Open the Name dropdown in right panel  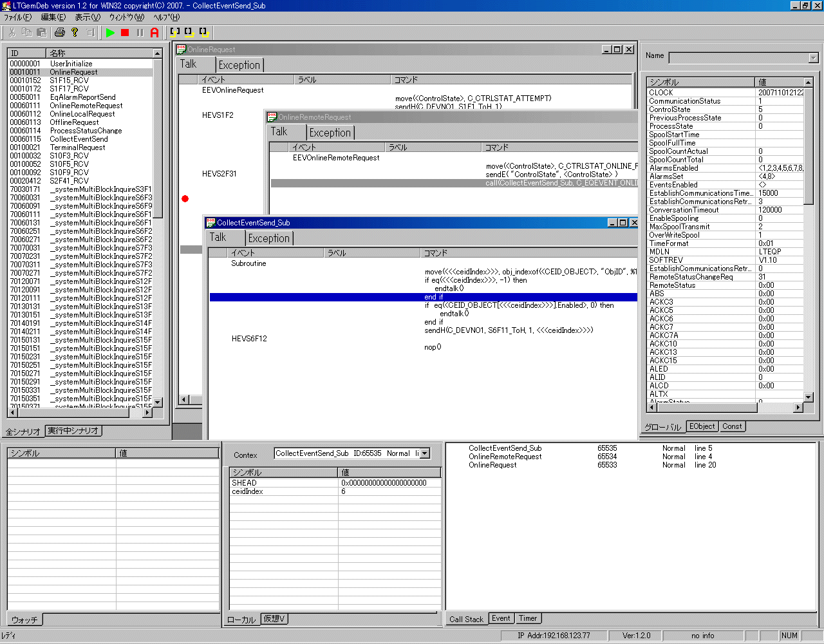point(813,58)
